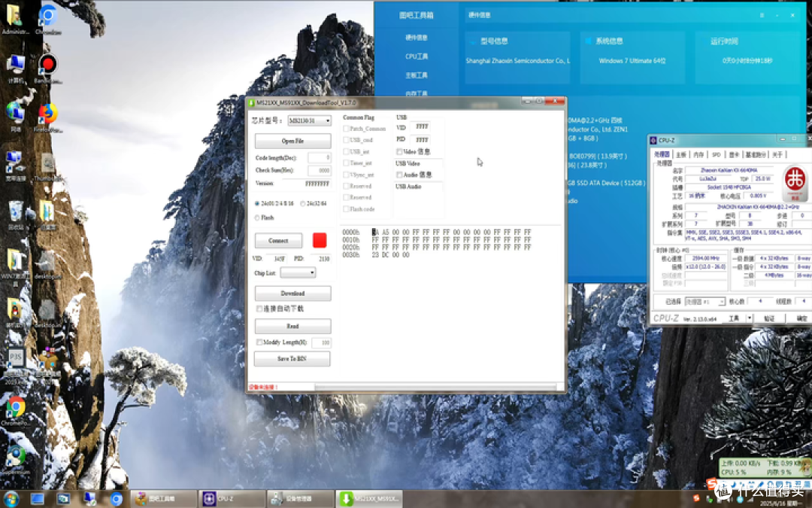Tick the Modify Length checkbox
This screenshot has width=812, height=508.
(259, 342)
